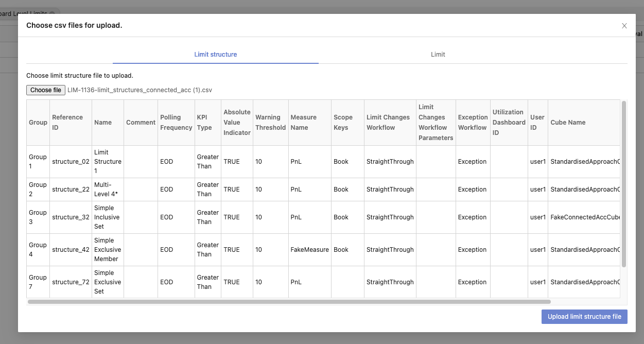Select the Multi-Level 4* name cell

point(108,190)
